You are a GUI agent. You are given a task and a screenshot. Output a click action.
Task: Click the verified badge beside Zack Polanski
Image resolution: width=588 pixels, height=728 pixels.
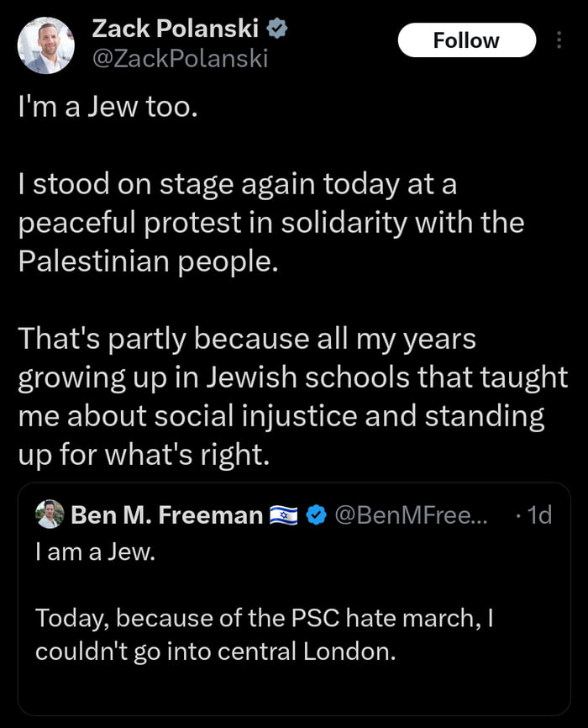[x=278, y=29]
